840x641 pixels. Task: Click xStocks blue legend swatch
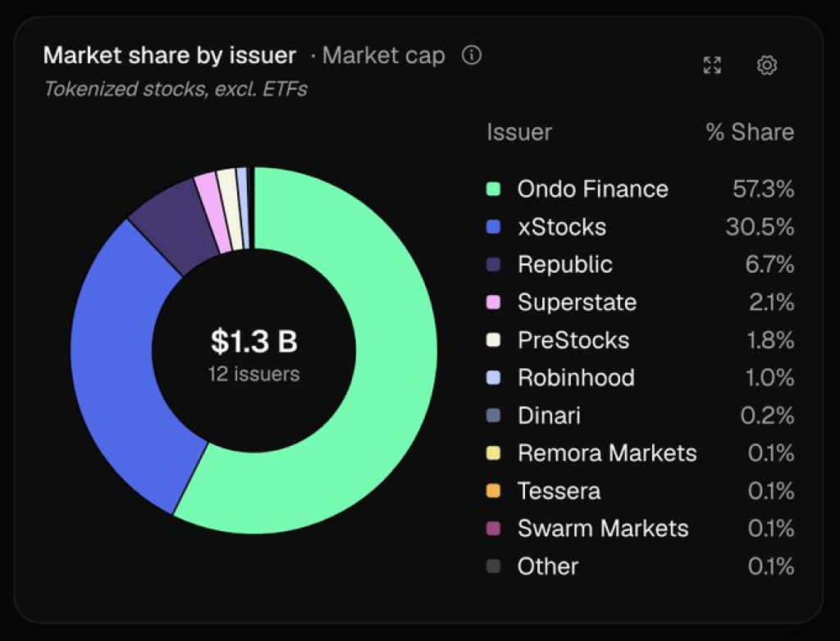pos(493,227)
